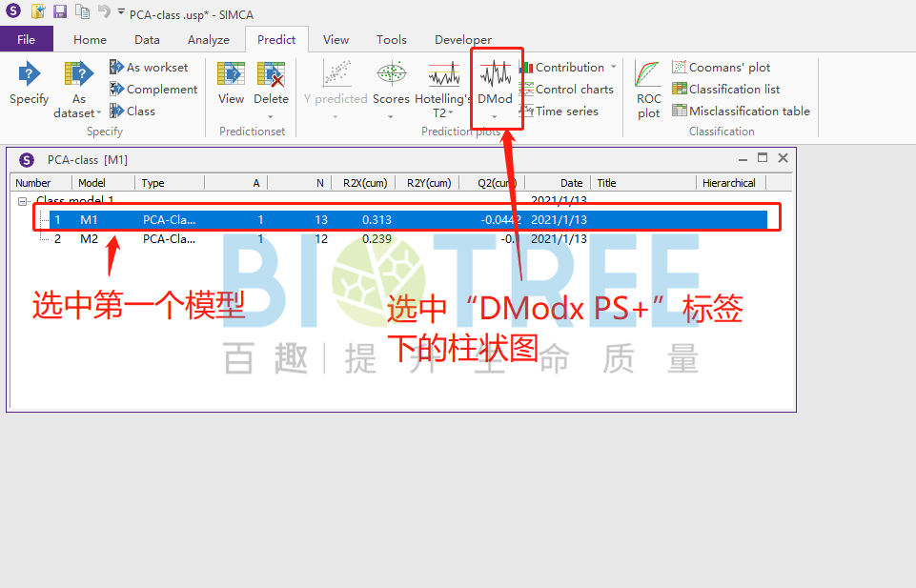916x588 pixels.
Task: Open the Scores plot icon
Action: point(391,86)
